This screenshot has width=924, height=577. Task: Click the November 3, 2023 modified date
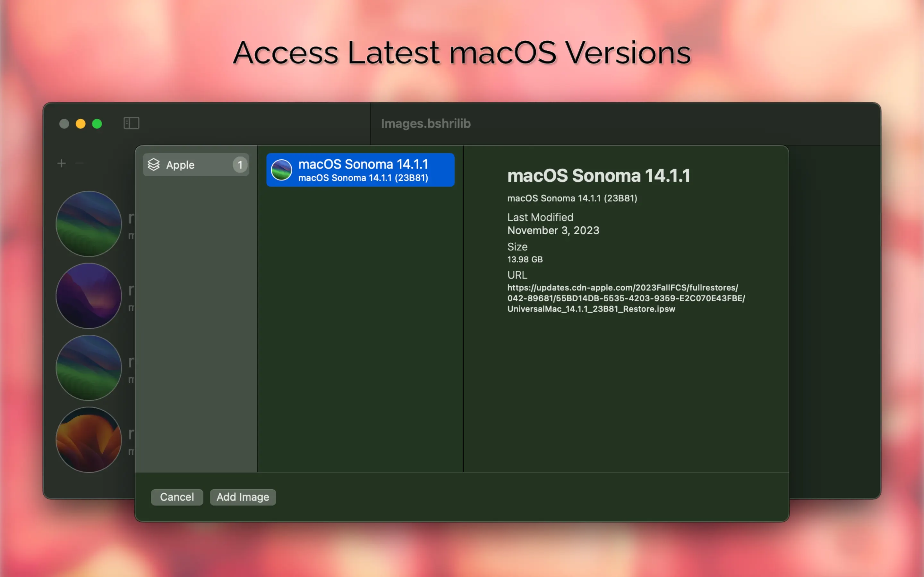click(553, 230)
